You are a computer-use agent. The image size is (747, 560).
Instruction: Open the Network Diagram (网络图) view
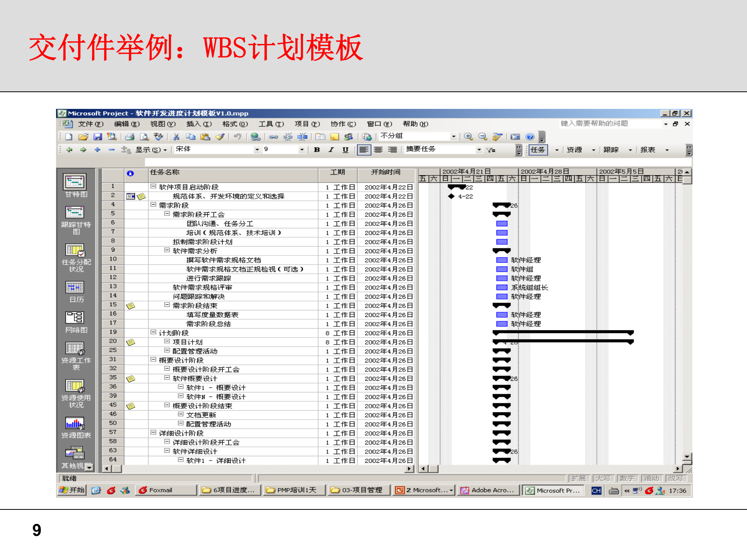pyautogui.click(x=75, y=319)
